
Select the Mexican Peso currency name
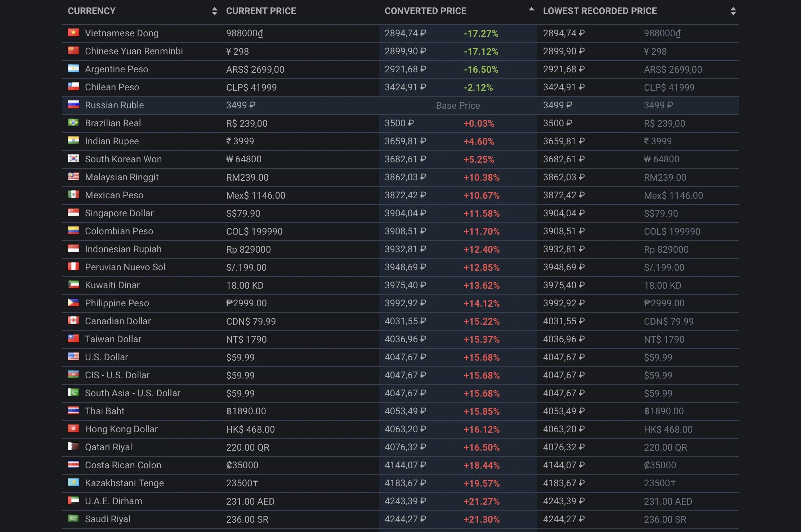114,195
